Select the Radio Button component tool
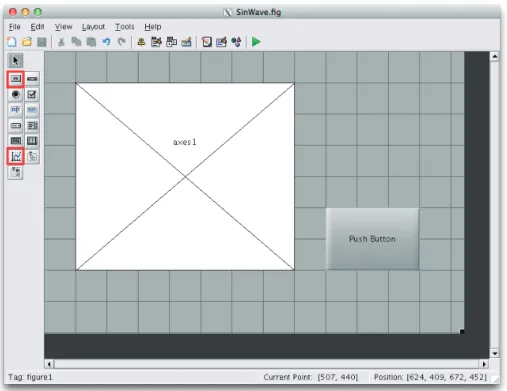Viewport: 507px width, 391px height. pos(15,94)
